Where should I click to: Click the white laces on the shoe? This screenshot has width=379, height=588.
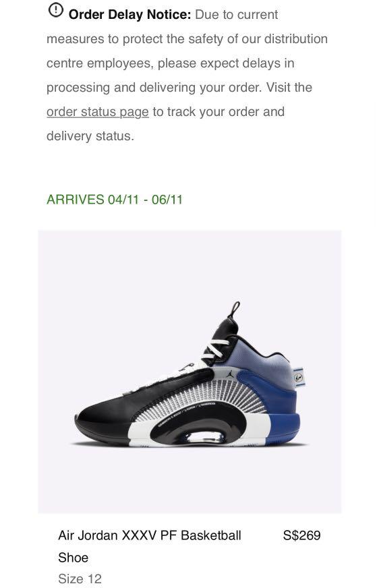point(215,349)
